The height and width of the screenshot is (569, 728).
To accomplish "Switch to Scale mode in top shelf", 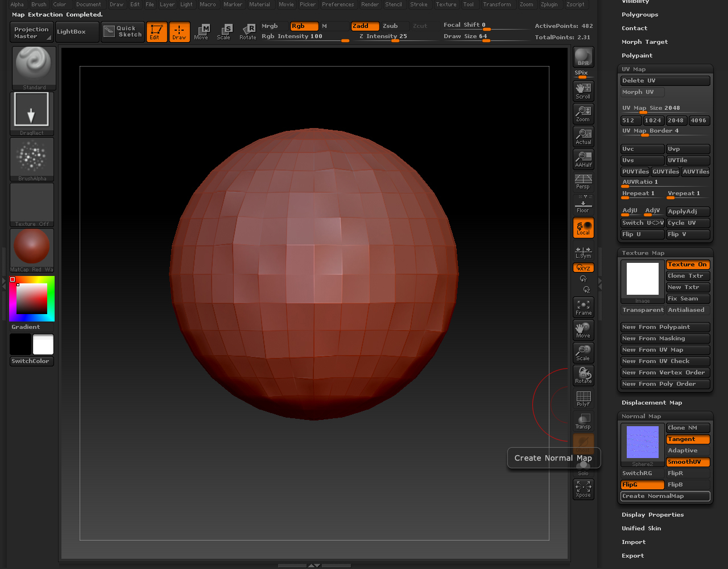I will coord(224,31).
